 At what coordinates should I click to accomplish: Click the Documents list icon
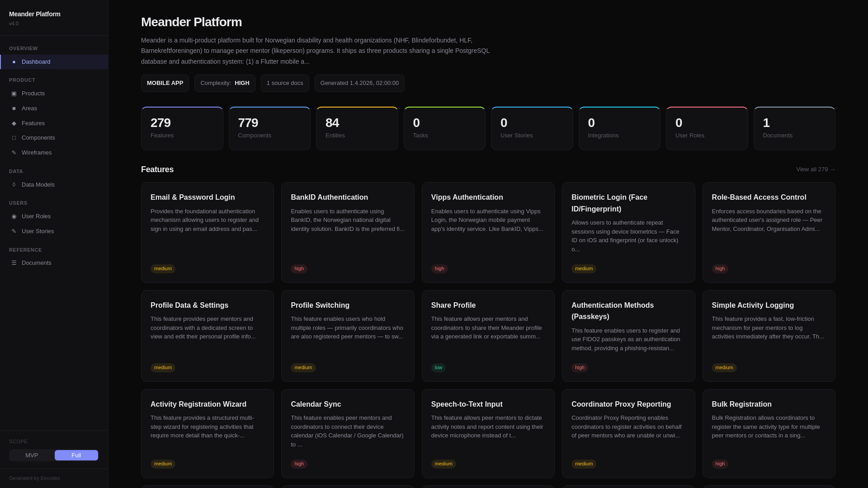tap(14, 263)
